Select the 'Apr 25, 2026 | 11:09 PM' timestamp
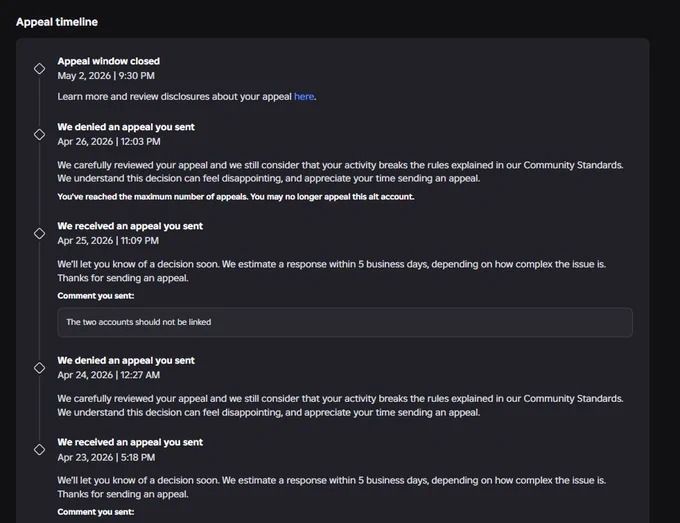This screenshot has height=523, width=680. [x=108, y=240]
